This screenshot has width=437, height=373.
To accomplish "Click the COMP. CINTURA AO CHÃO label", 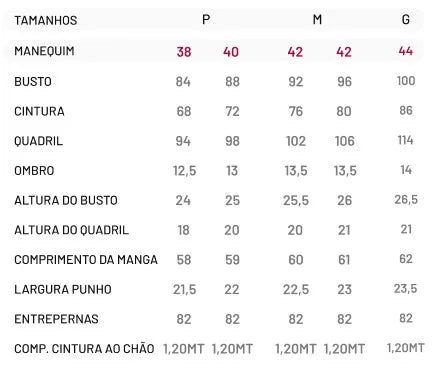I will 84,349.
